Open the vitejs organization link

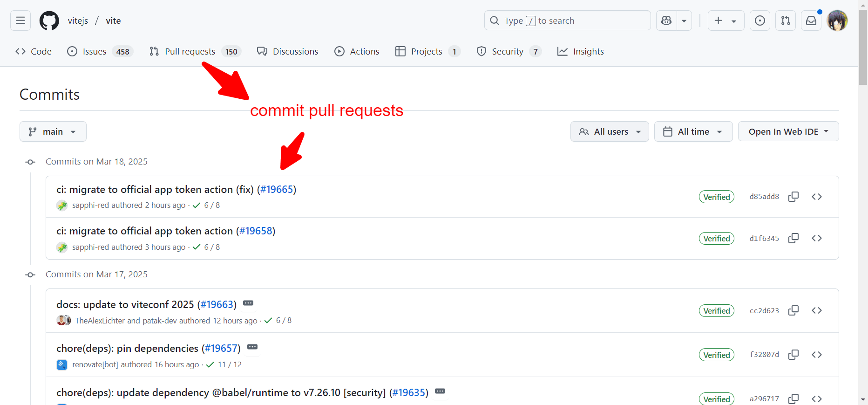78,21
